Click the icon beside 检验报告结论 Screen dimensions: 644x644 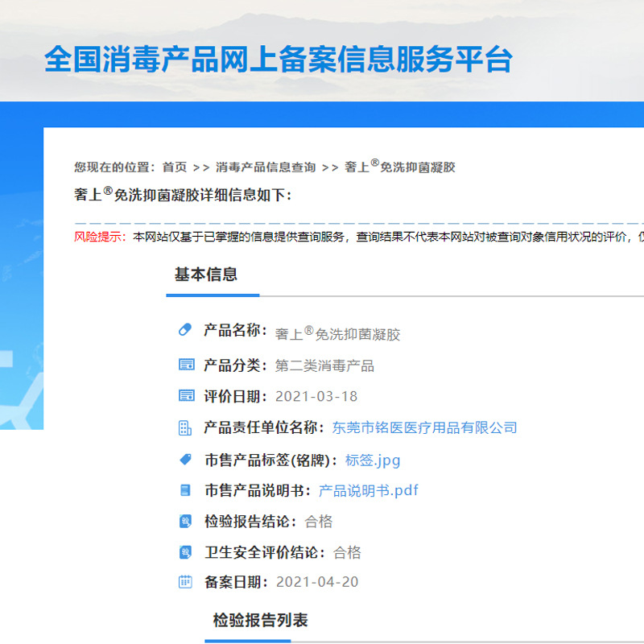tap(185, 522)
